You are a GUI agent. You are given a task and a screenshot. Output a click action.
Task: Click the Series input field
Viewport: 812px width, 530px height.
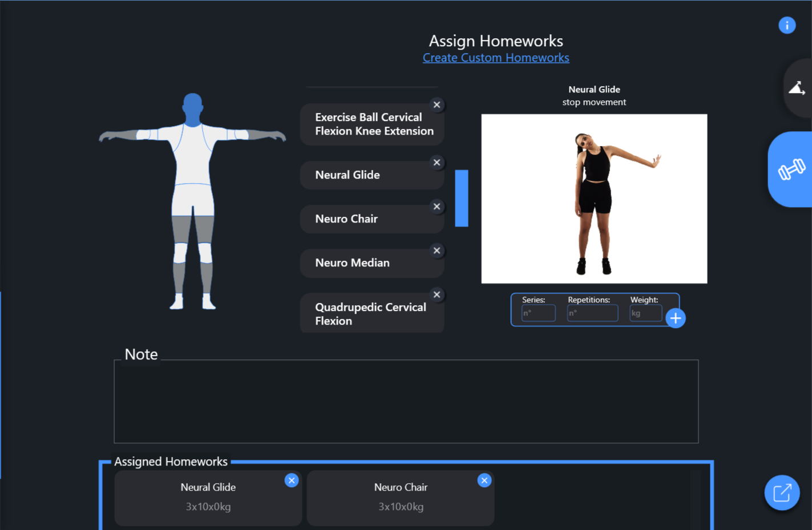(538, 313)
